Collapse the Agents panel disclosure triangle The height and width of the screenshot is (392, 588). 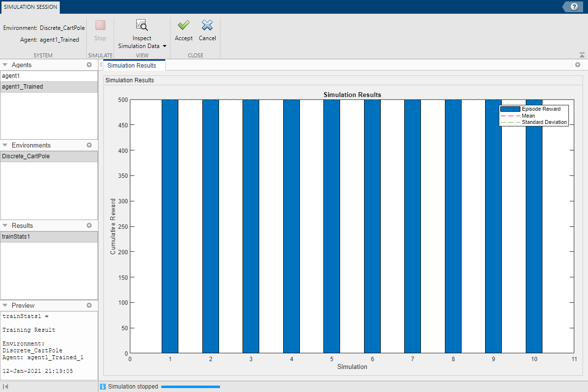(5, 64)
